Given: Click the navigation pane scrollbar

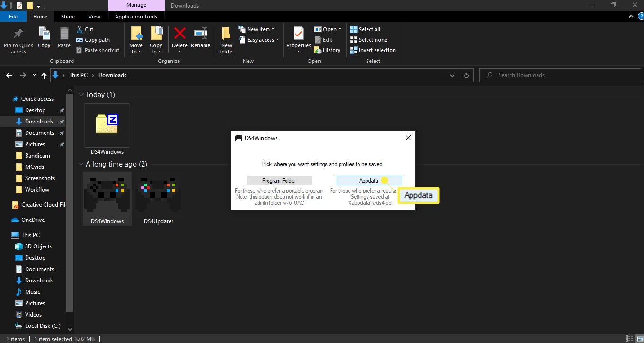Looking at the screenshot, I should click(x=70, y=203).
